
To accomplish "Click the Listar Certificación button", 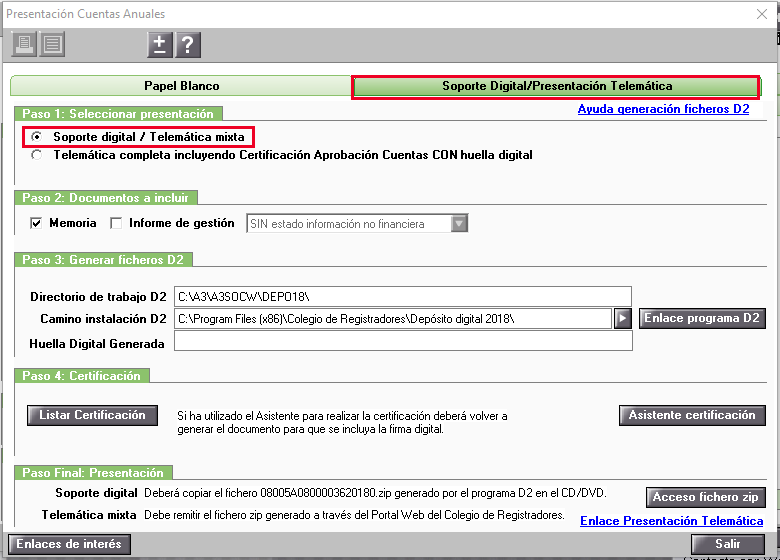I will point(93,415).
